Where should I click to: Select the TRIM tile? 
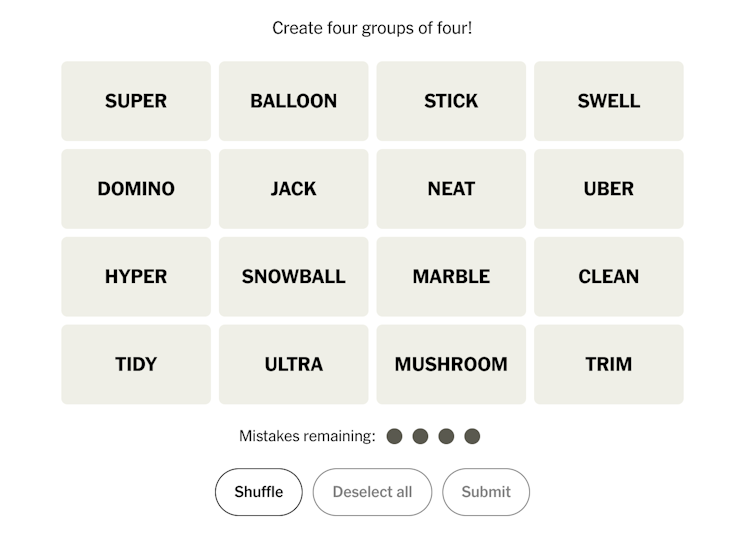[608, 364]
